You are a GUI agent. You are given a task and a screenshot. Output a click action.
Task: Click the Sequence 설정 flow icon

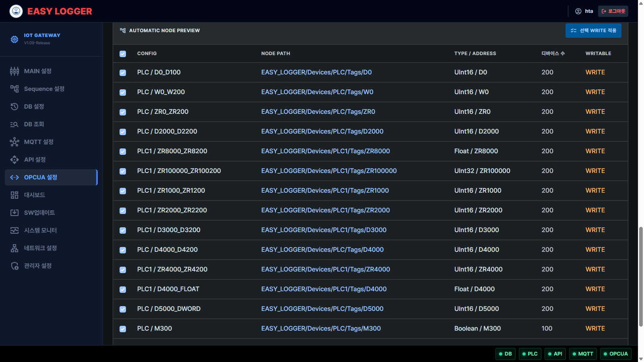click(14, 89)
